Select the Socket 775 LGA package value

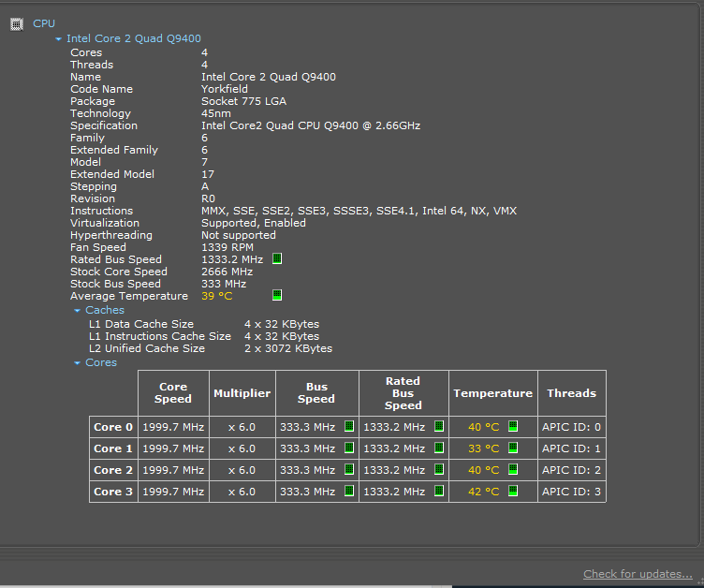[243, 101]
